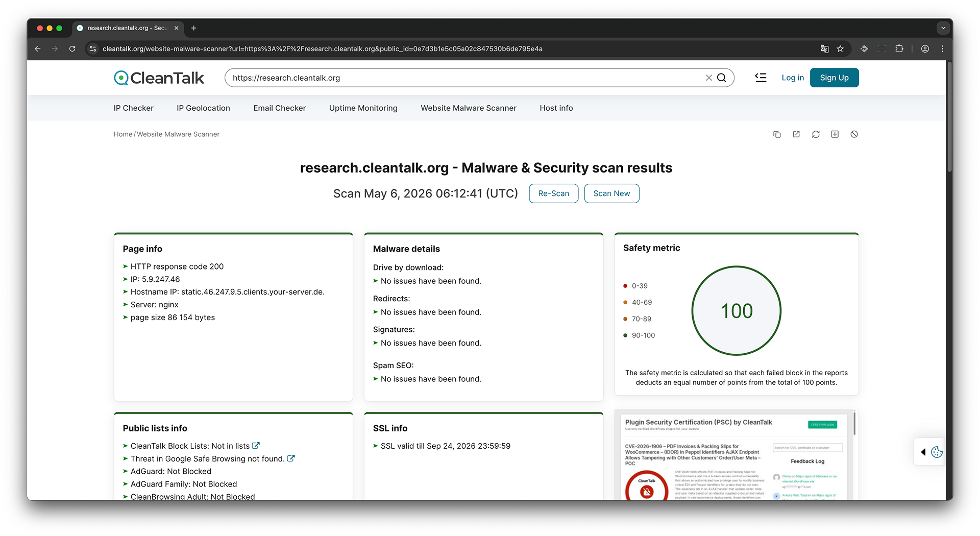The width and height of the screenshot is (980, 536).
Task: Click Scan May 6, 2026 timestamp
Action: point(426,193)
